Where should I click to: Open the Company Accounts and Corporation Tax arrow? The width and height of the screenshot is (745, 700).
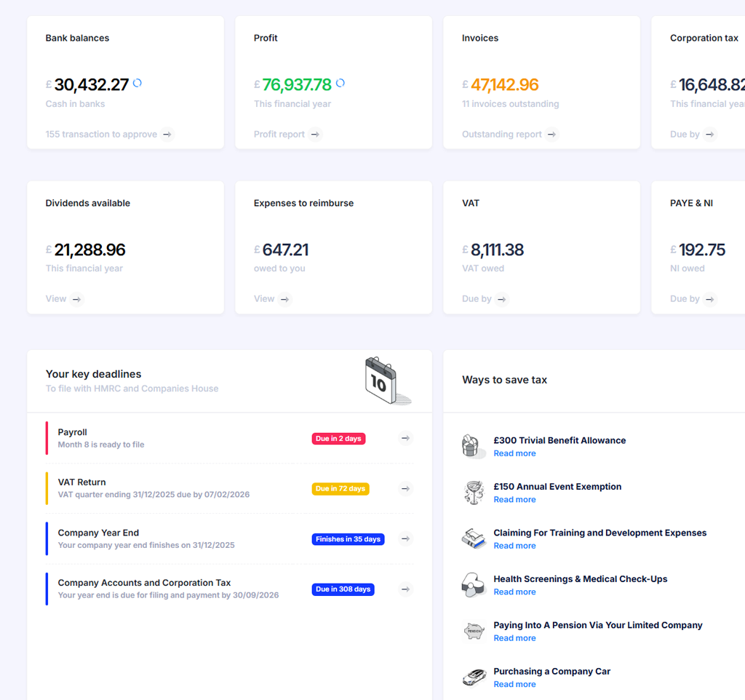406,589
